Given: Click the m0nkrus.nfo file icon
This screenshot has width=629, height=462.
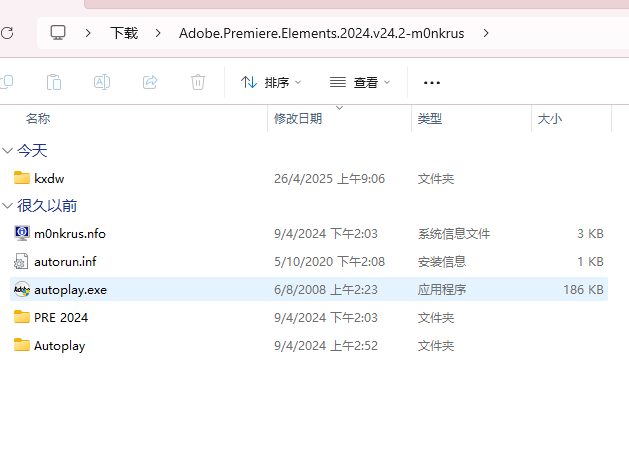Looking at the screenshot, I should [22, 233].
